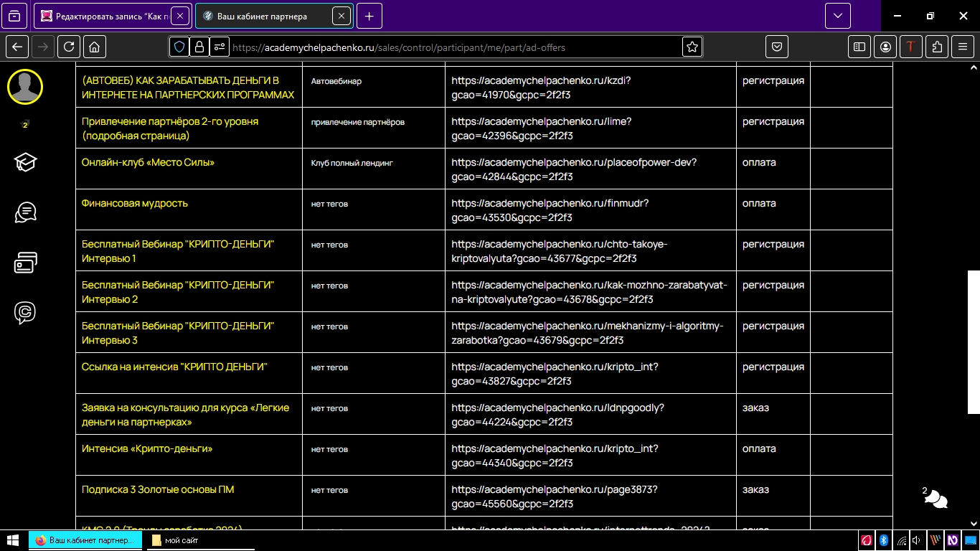The image size is (980, 551).
Task: Select the finmudr?gcao=43530 partner URL
Action: [x=550, y=210]
